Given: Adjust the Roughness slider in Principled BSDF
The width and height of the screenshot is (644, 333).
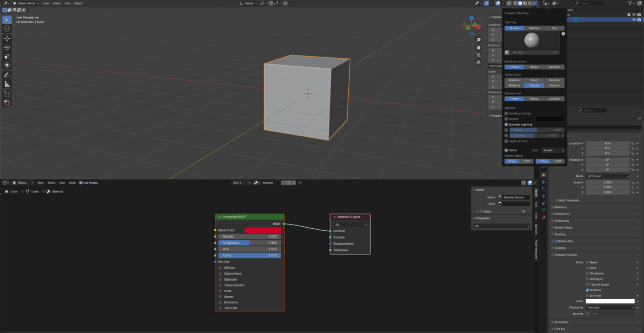Looking at the screenshot, I should (x=250, y=243).
